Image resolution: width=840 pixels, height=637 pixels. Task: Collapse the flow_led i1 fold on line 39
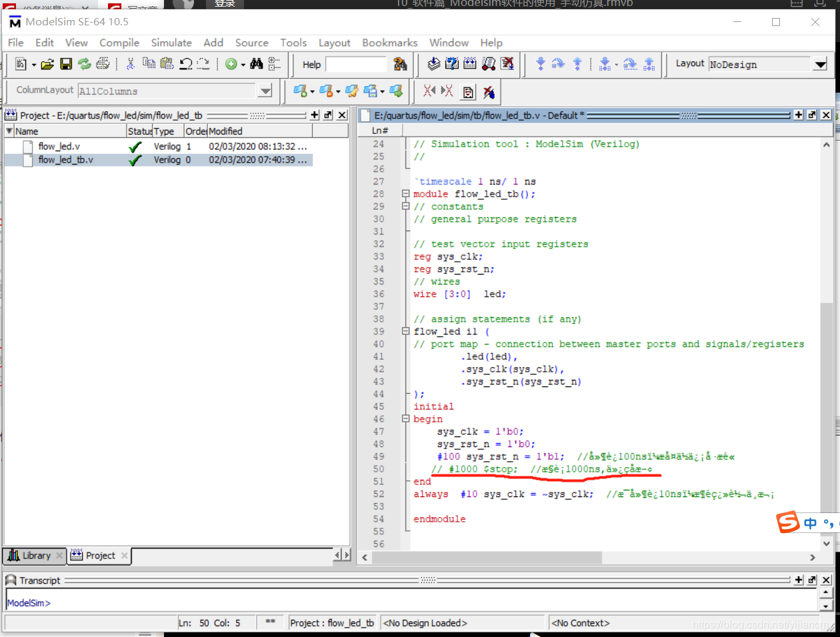(x=405, y=331)
